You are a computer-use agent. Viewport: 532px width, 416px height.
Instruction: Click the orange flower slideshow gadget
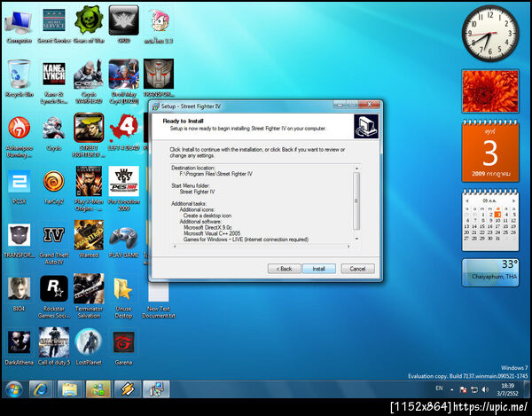[x=490, y=91]
